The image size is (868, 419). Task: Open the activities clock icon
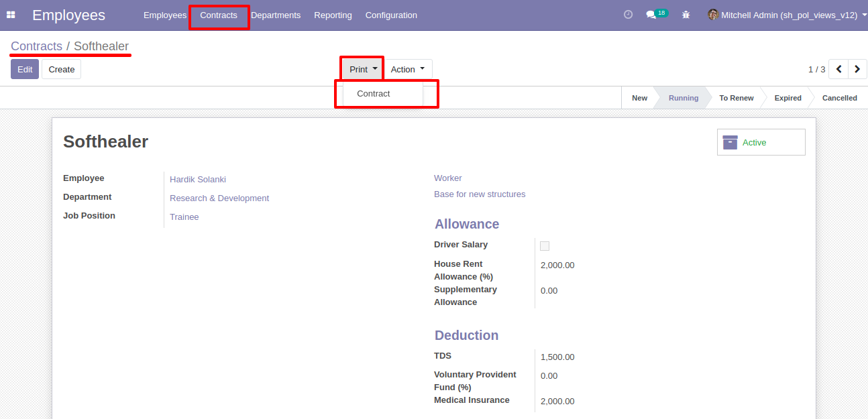click(628, 14)
